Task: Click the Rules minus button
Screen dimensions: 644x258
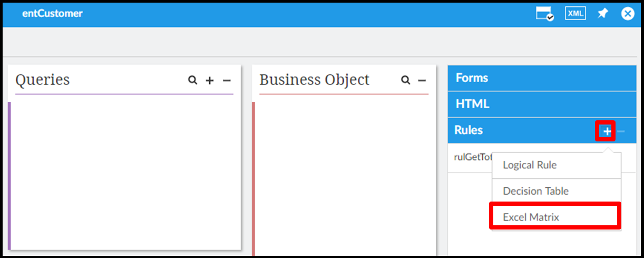Action: (x=621, y=131)
